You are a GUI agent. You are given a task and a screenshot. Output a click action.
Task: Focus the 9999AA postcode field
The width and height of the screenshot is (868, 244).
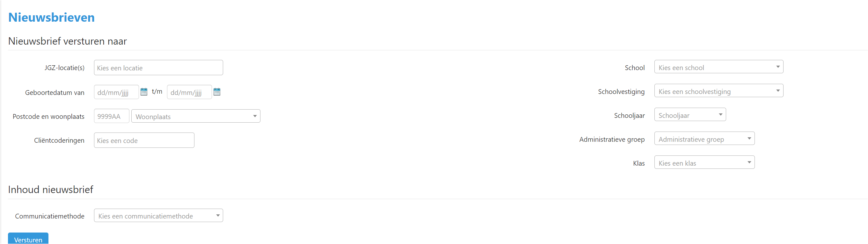point(112,116)
